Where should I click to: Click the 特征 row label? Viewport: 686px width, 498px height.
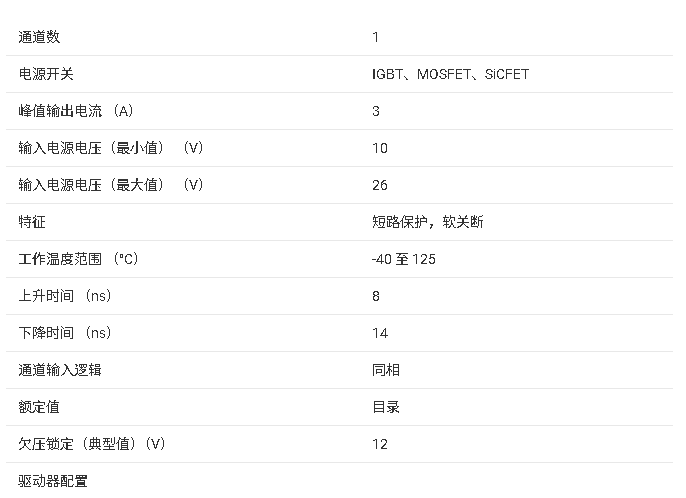click(32, 222)
